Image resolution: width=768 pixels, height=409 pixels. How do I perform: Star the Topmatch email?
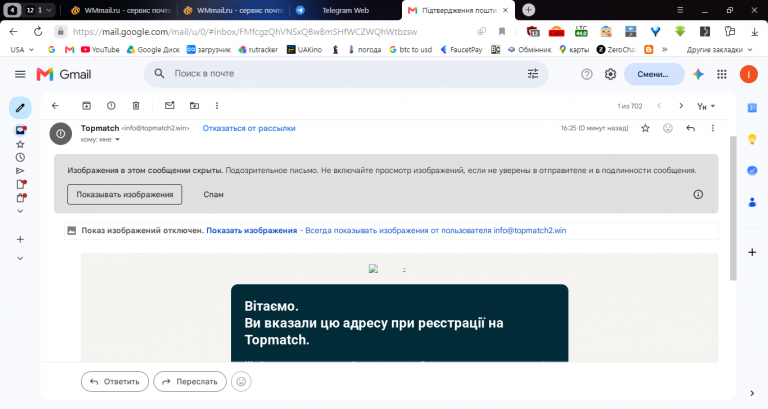coord(646,128)
